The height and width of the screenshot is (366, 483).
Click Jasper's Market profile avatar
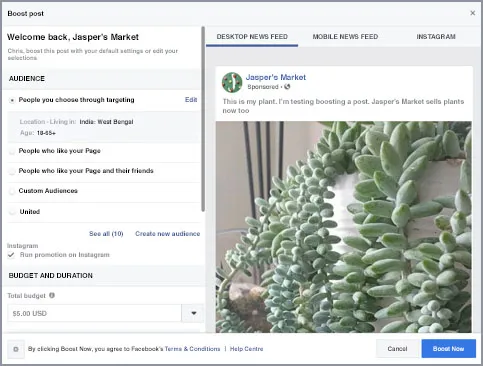232,82
